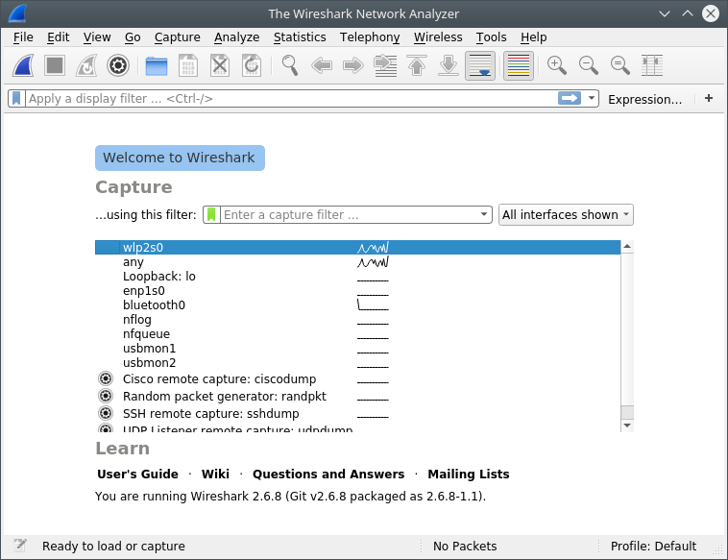Screen dimensions: 728x560
Task: Open the Mailing Lists link
Action: pyautogui.click(x=469, y=475)
